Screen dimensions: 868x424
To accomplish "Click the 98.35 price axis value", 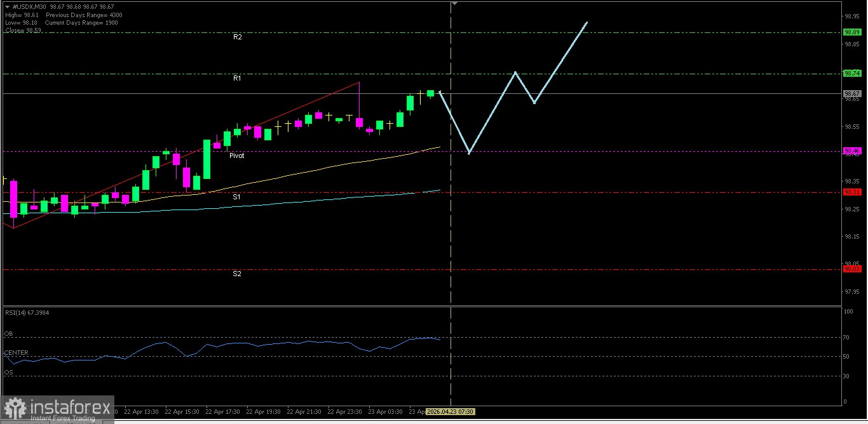I will 852,182.
